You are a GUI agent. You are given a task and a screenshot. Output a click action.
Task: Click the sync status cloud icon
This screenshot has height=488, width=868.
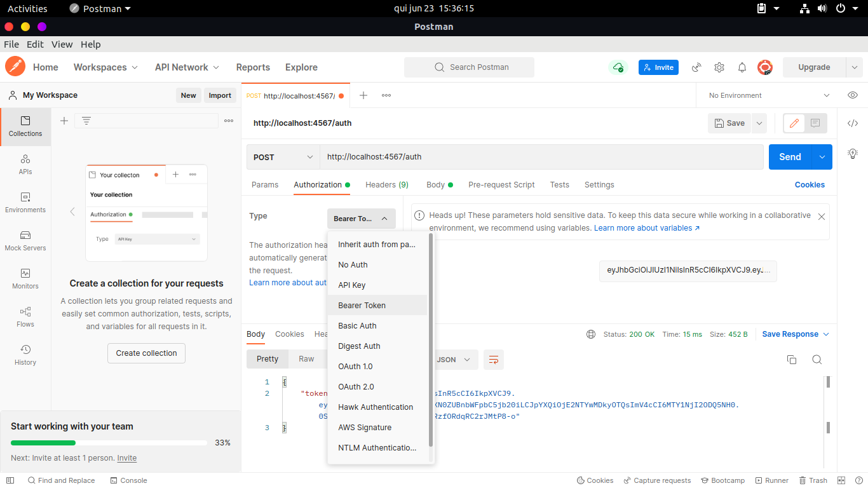pyautogui.click(x=618, y=67)
